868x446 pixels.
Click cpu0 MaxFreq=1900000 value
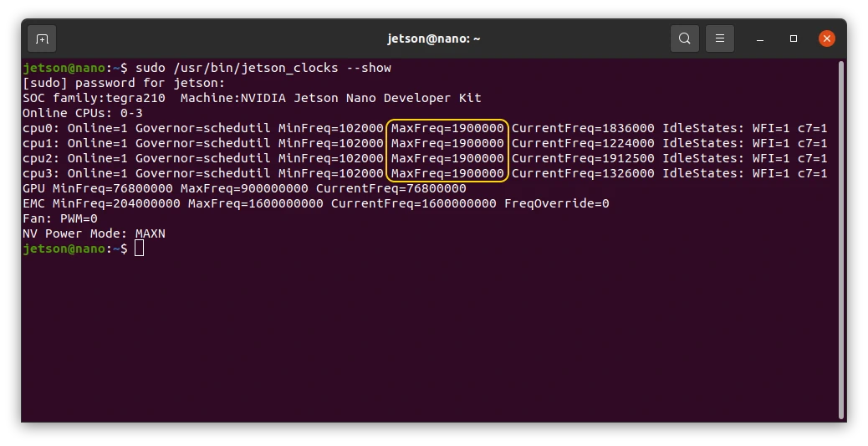pos(447,128)
